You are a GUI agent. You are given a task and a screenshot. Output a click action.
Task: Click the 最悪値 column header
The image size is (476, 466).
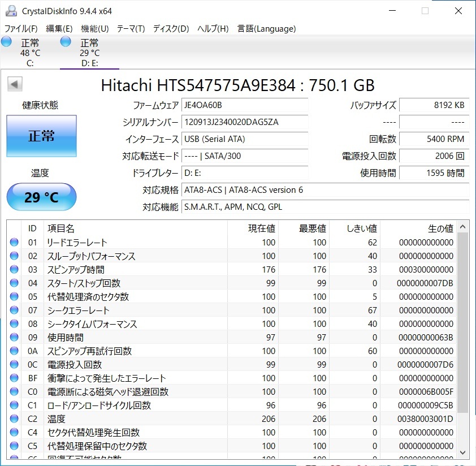pos(304,228)
